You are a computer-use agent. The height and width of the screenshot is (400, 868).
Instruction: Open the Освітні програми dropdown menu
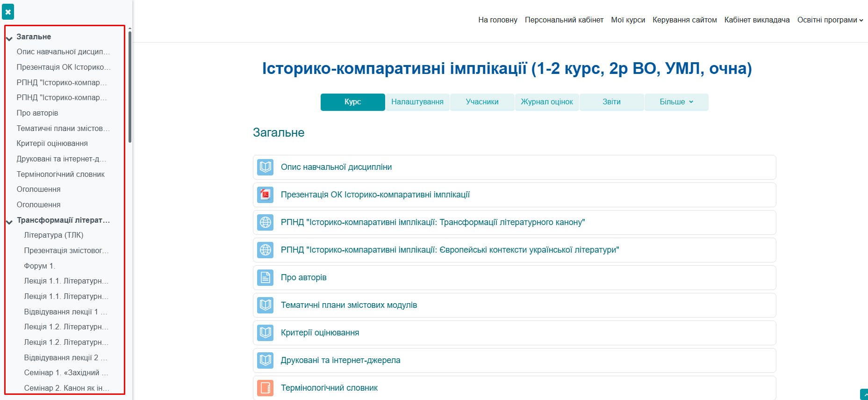point(830,20)
